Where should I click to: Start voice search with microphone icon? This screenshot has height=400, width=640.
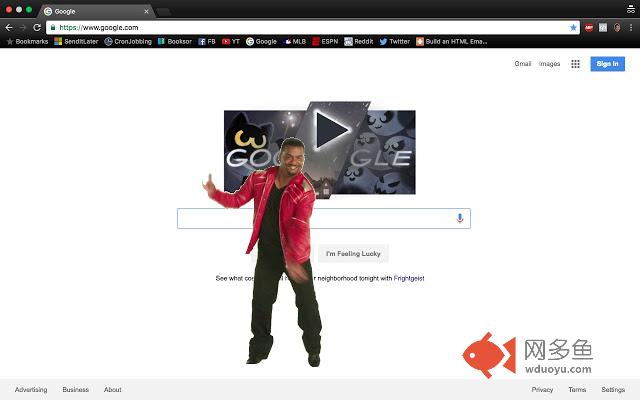click(460, 218)
